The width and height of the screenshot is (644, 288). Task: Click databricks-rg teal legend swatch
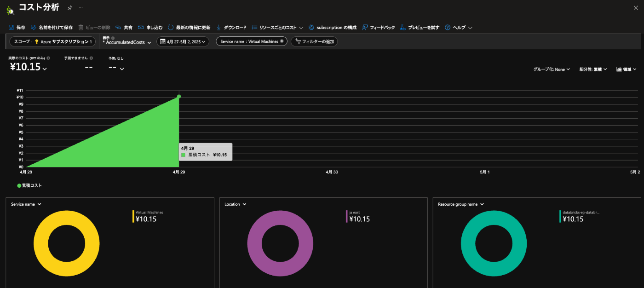(x=560, y=216)
